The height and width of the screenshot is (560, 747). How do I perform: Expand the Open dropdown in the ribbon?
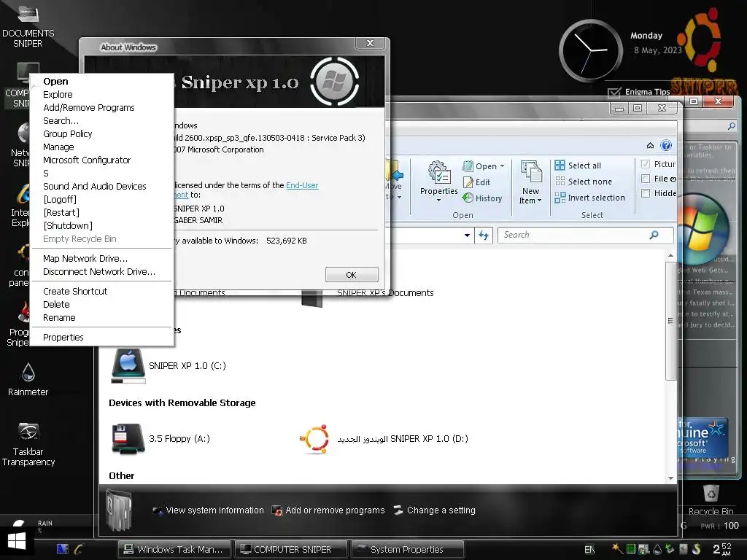pos(502,166)
